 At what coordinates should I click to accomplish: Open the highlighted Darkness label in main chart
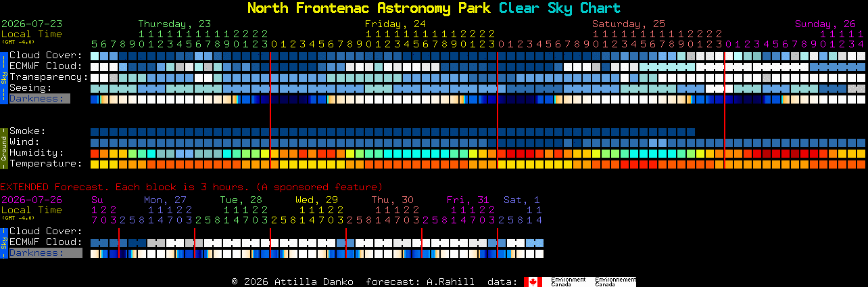(39, 98)
